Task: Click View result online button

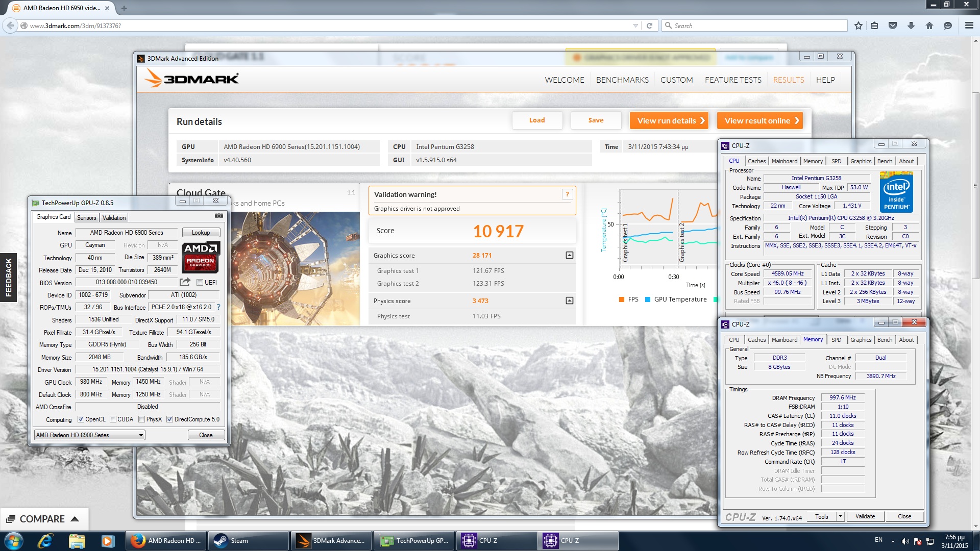Action: tap(760, 120)
